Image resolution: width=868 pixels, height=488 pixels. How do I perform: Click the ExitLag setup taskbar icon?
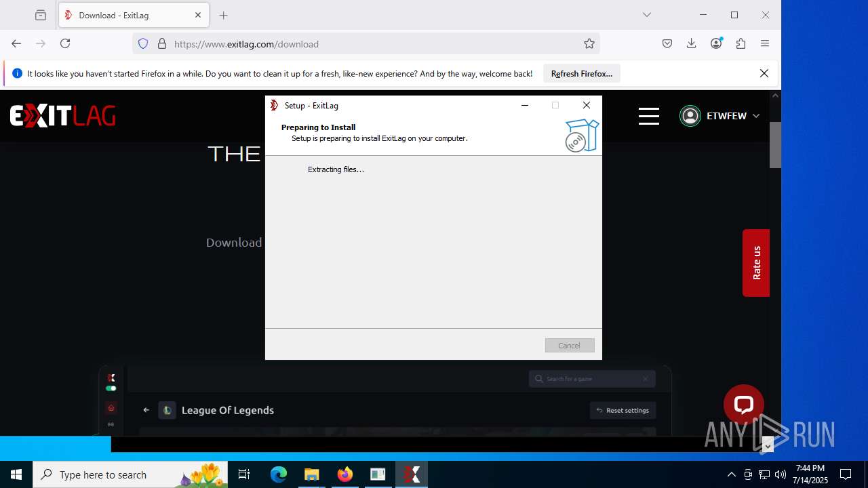click(x=412, y=474)
